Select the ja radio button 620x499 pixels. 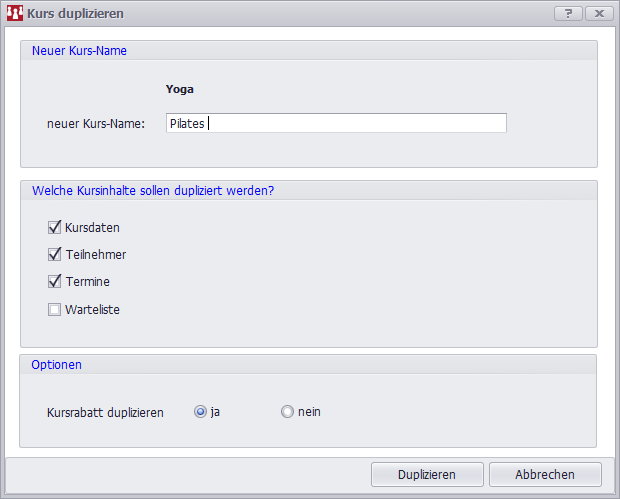(x=201, y=411)
